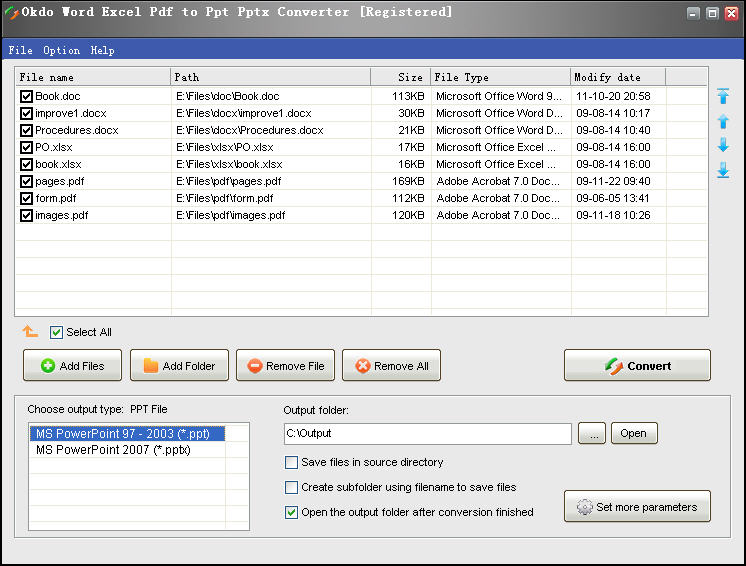The width and height of the screenshot is (746, 566).
Task: Start conversion with the Convert button
Action: (638, 365)
